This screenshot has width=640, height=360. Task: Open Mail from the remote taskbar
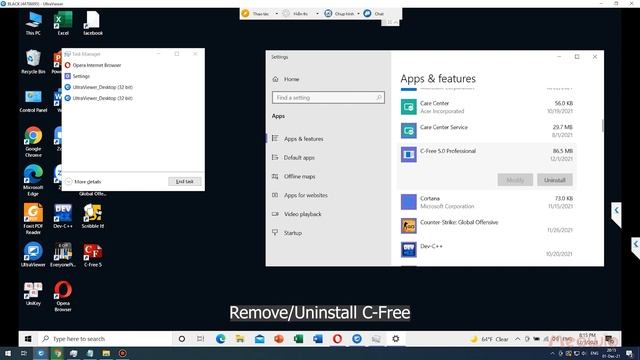point(260,339)
